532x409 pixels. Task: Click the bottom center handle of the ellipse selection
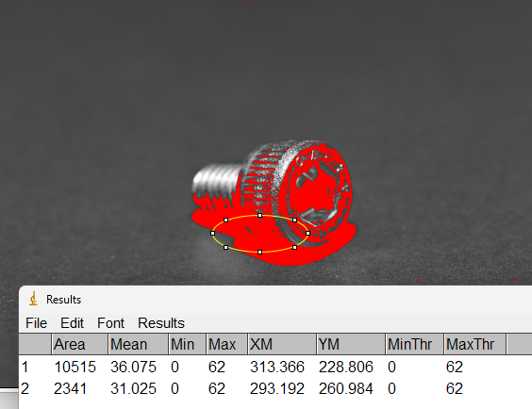(x=260, y=252)
